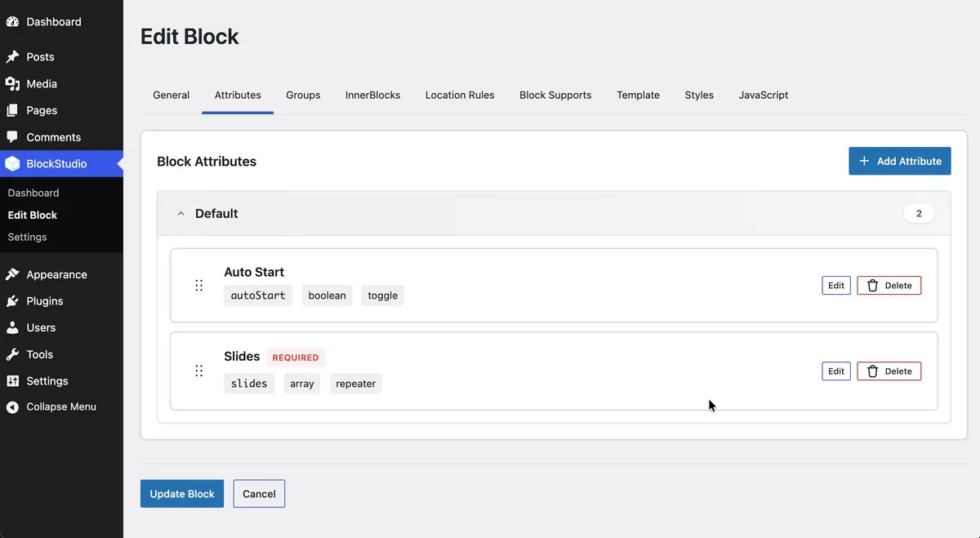Delete the Slides attribute
980x538 pixels.
[x=889, y=371]
